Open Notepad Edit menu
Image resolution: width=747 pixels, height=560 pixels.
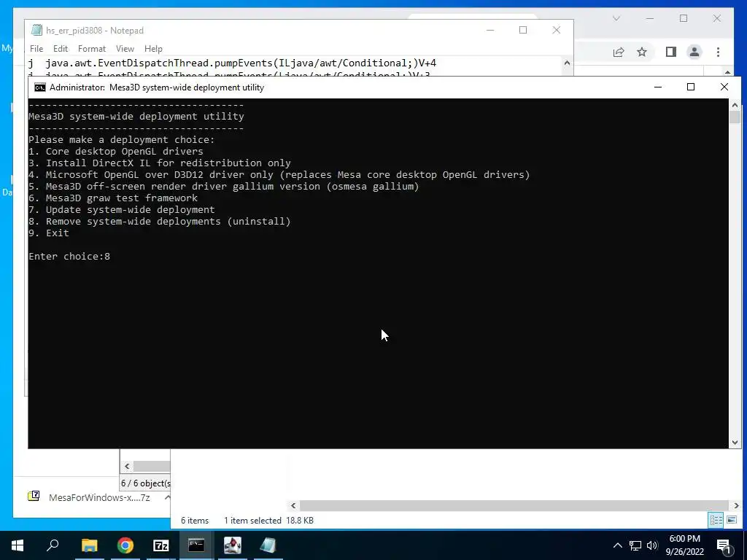[61, 49]
